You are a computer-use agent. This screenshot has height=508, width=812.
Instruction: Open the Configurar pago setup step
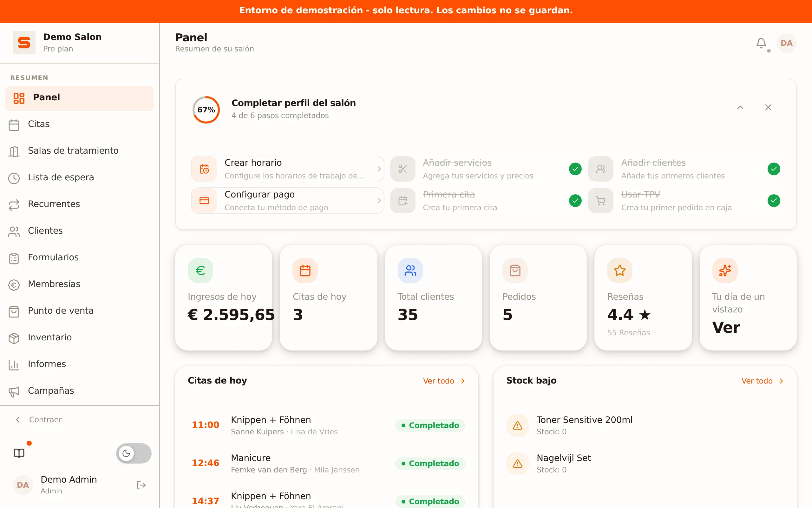pos(288,201)
